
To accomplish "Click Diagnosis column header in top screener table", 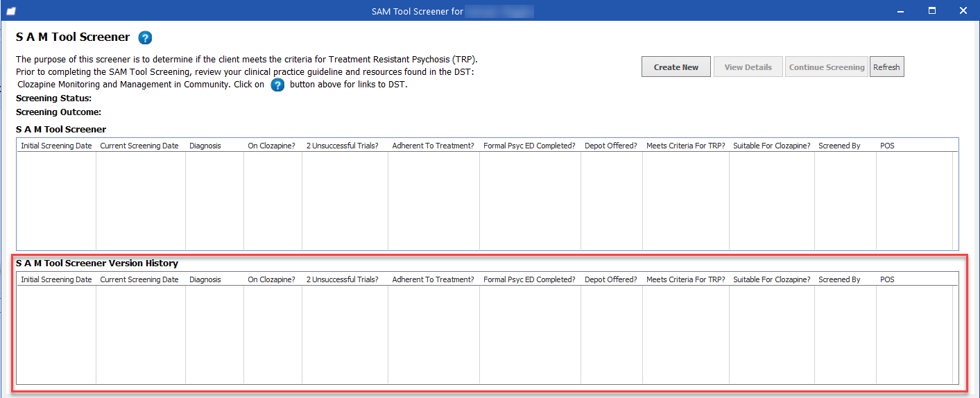I will [205, 146].
